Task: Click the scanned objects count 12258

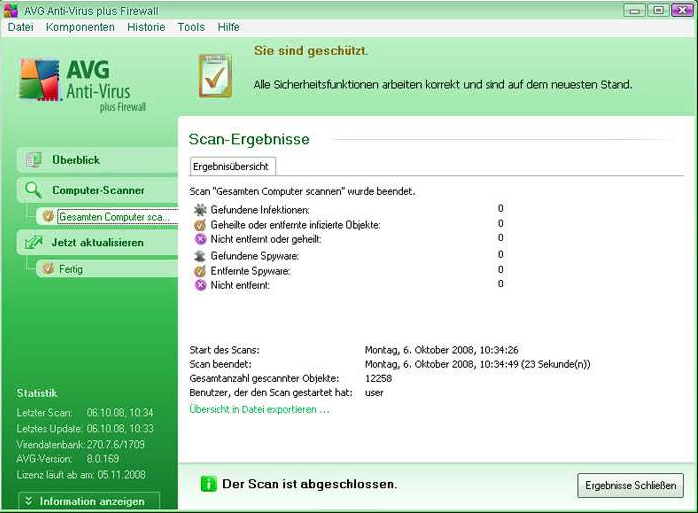Action: pos(378,379)
